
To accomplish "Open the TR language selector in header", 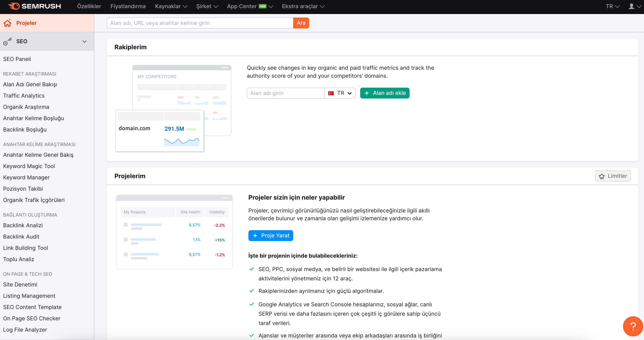I will tap(612, 6).
